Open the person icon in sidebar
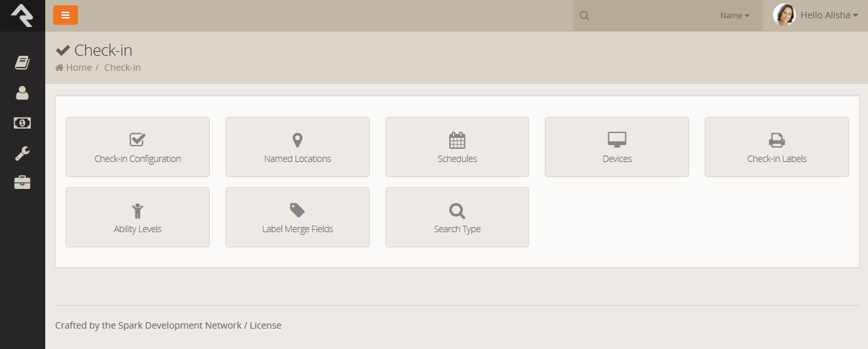Viewport: 868px width, 349px height. tap(22, 93)
